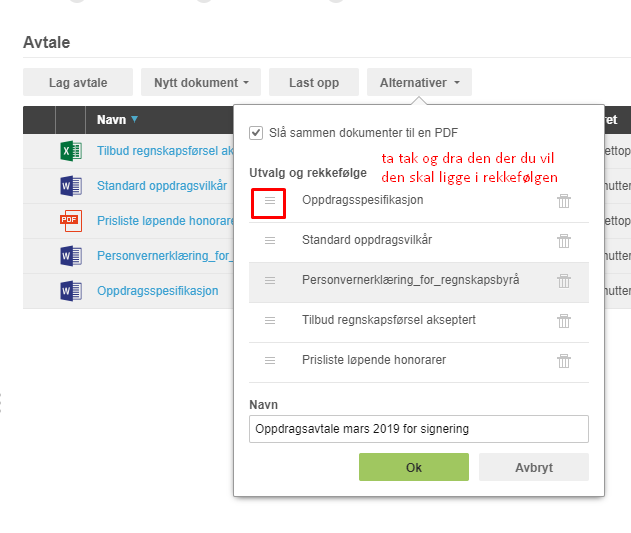
Task: Delete Prisliste løpende honorarer from list
Action: tap(564, 361)
